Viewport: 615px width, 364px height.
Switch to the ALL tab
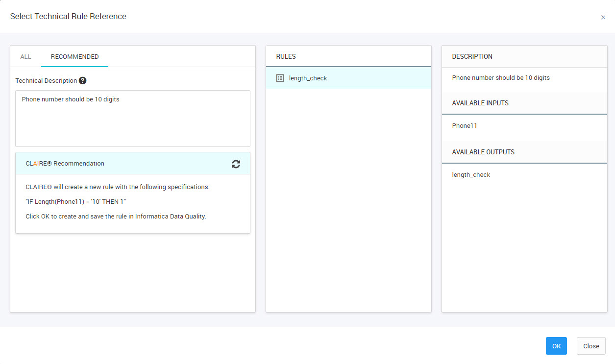coord(25,57)
